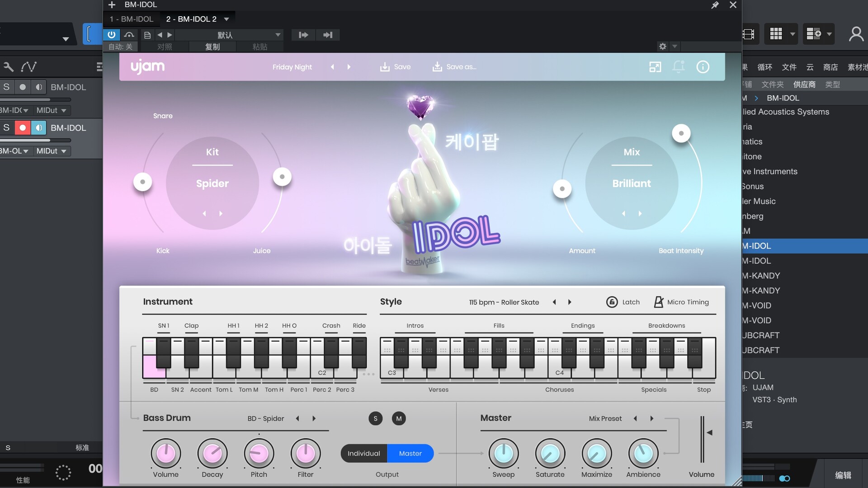This screenshot has height=488, width=868.
Task: Click the Beat Intensity slider handle
Action: point(681,133)
